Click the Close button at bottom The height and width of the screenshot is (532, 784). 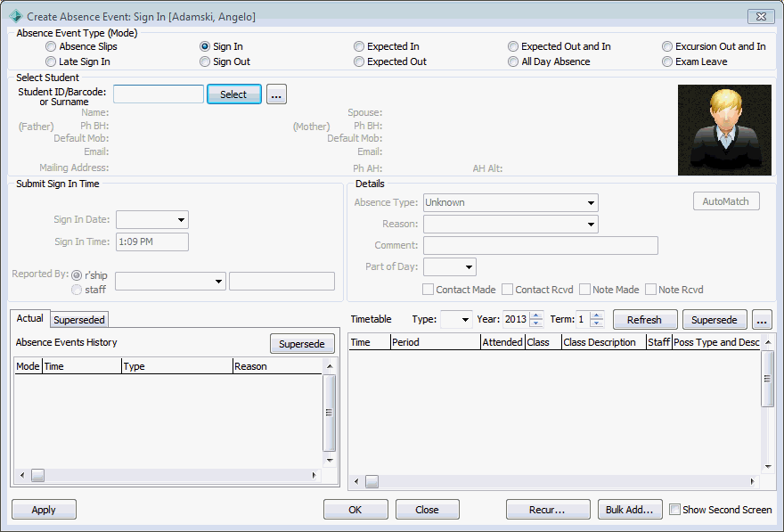coord(428,510)
